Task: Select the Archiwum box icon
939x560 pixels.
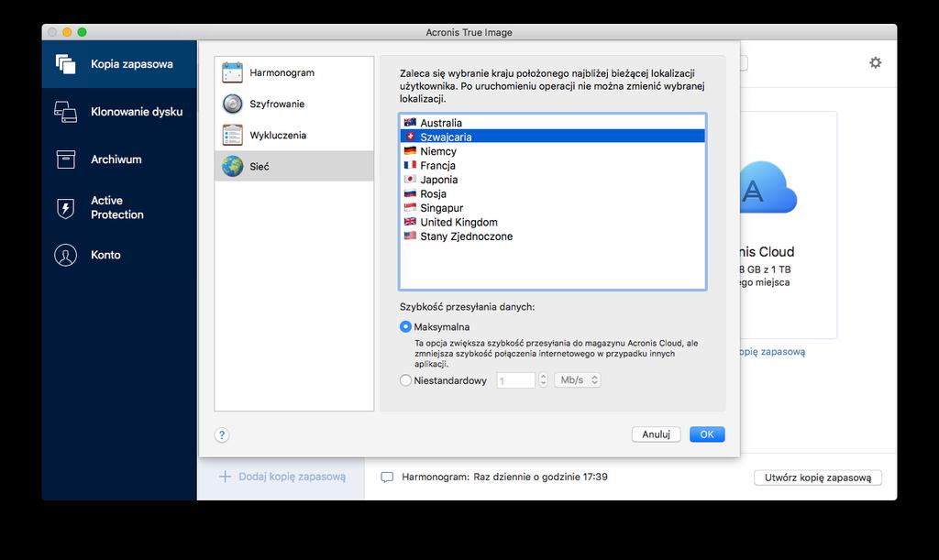Action: (65, 159)
